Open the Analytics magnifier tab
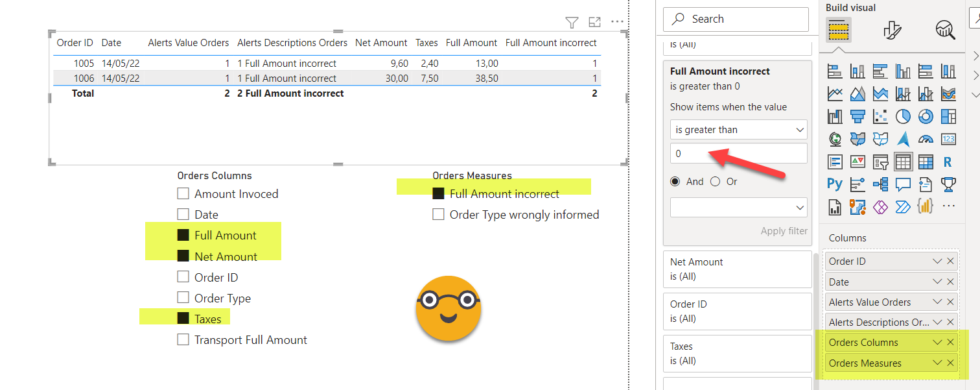 945,30
